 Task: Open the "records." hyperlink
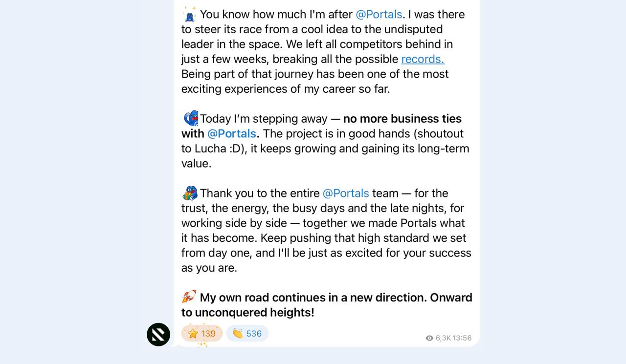(423, 59)
